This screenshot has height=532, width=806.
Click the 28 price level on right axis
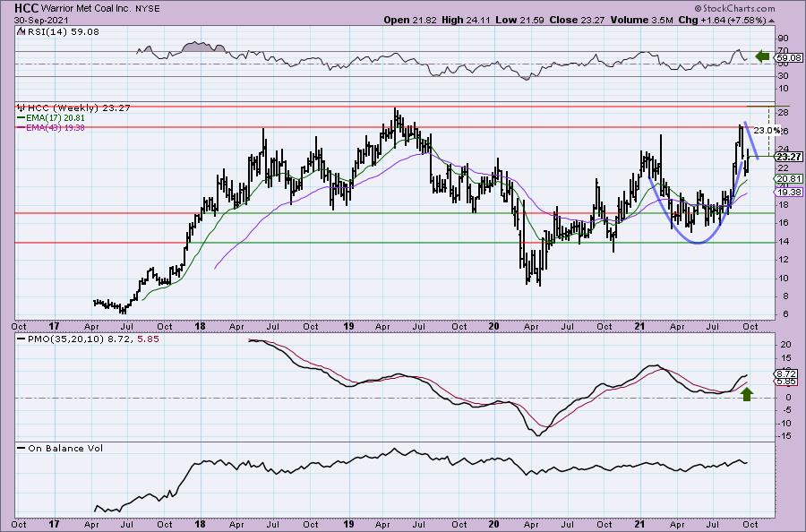click(784, 113)
